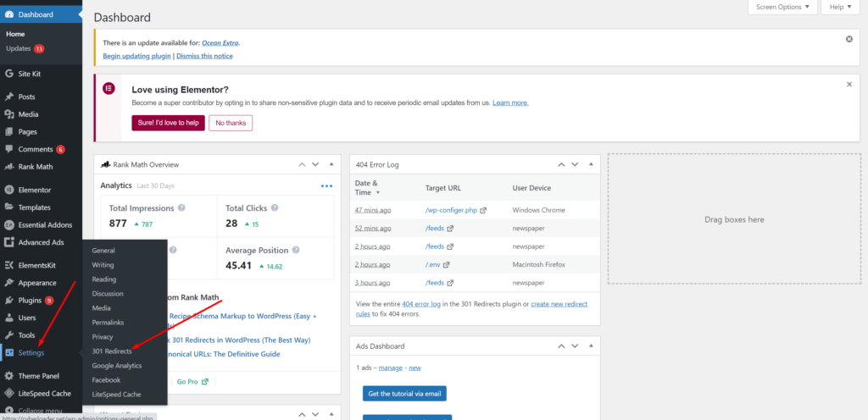
Task: Click the No thanks button
Action: [x=231, y=123]
